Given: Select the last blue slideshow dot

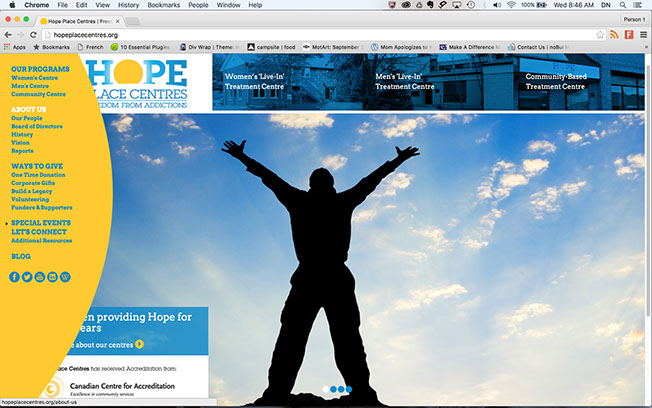Looking at the screenshot, I should click(x=348, y=389).
